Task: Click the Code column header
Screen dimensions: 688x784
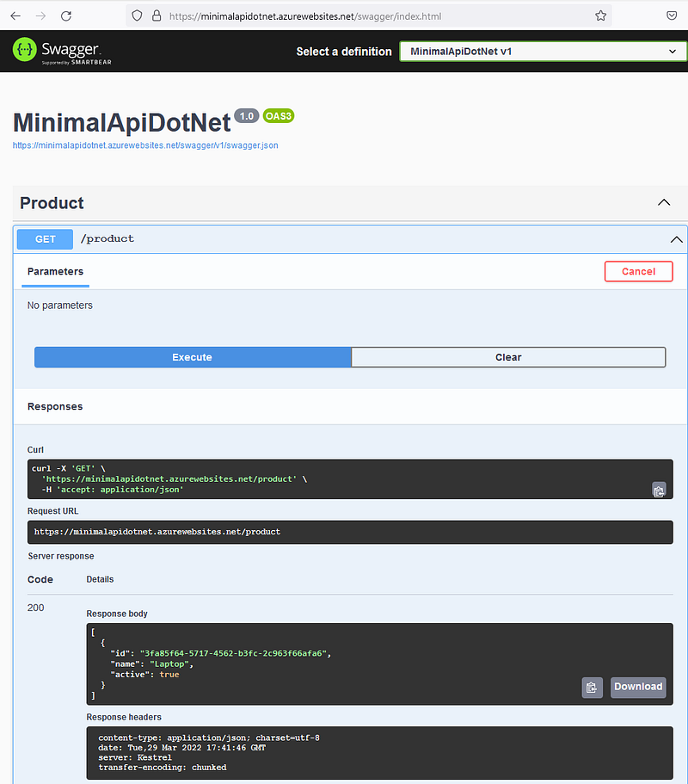Action: (40, 579)
